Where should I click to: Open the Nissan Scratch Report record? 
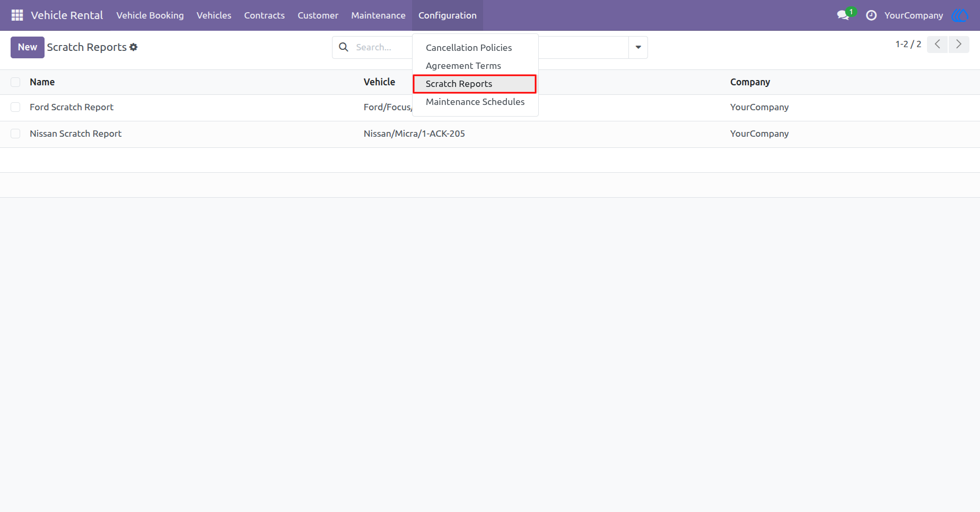click(75, 134)
